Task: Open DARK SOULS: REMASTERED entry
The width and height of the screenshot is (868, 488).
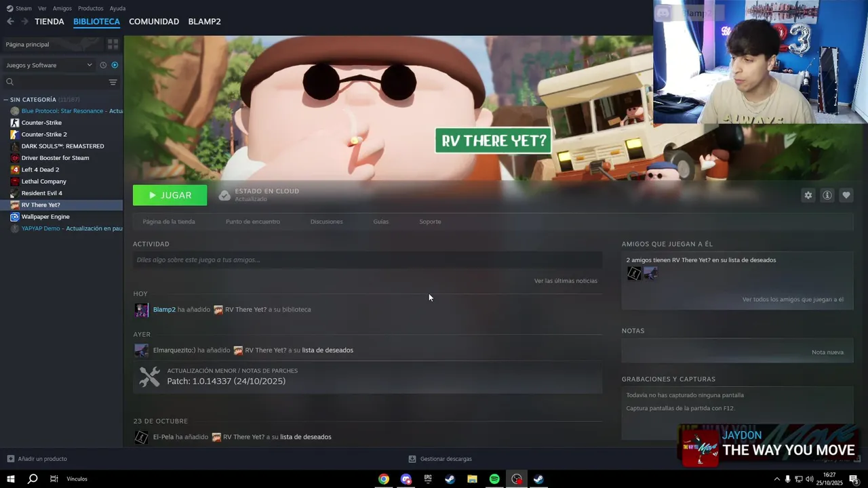Action: coord(62,146)
